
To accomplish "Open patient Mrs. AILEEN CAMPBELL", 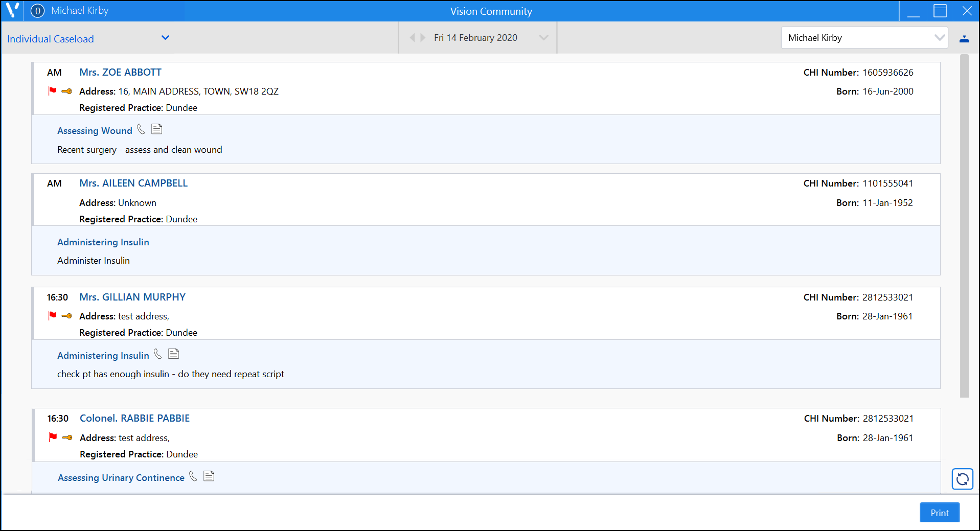I will coord(133,183).
